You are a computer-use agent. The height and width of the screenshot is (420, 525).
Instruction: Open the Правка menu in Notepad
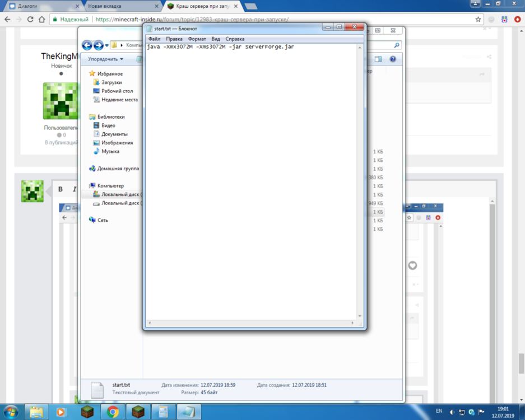[174, 39]
